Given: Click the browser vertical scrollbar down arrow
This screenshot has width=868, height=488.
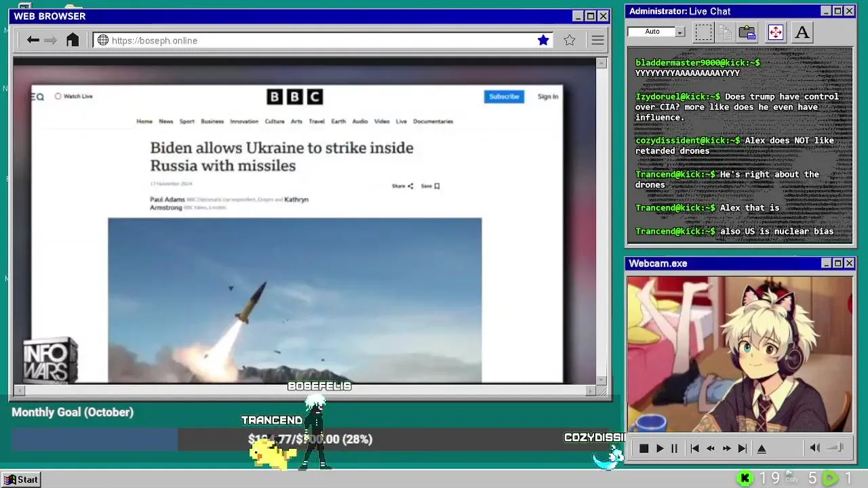Looking at the screenshot, I should [601, 380].
